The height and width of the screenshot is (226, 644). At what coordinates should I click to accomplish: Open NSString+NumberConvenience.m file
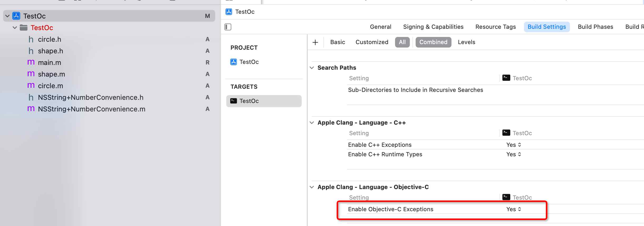92,109
